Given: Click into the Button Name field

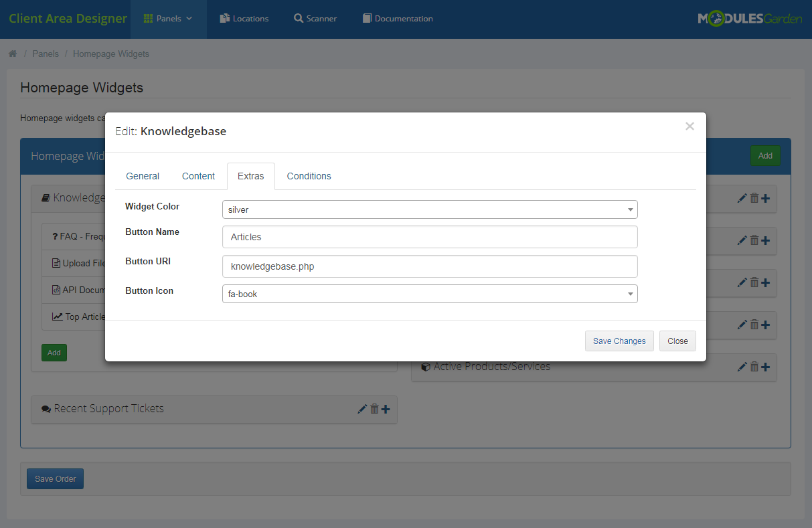Looking at the screenshot, I should click(429, 237).
